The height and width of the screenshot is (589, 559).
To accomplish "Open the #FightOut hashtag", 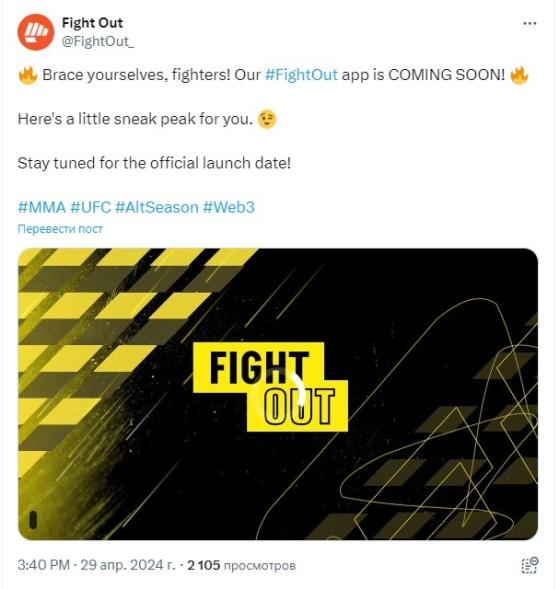I will click(301, 75).
